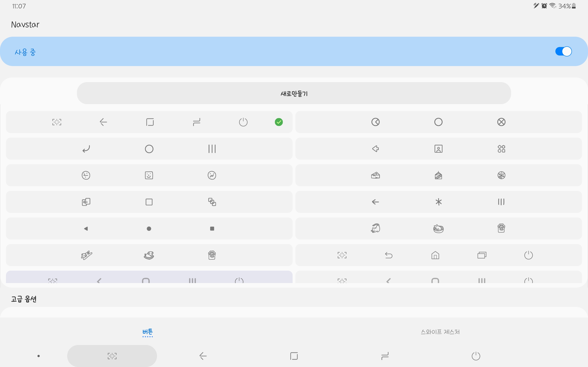Screen dimensions: 588x367
Task: Select the smiley face icon preset
Action: coord(149,175)
